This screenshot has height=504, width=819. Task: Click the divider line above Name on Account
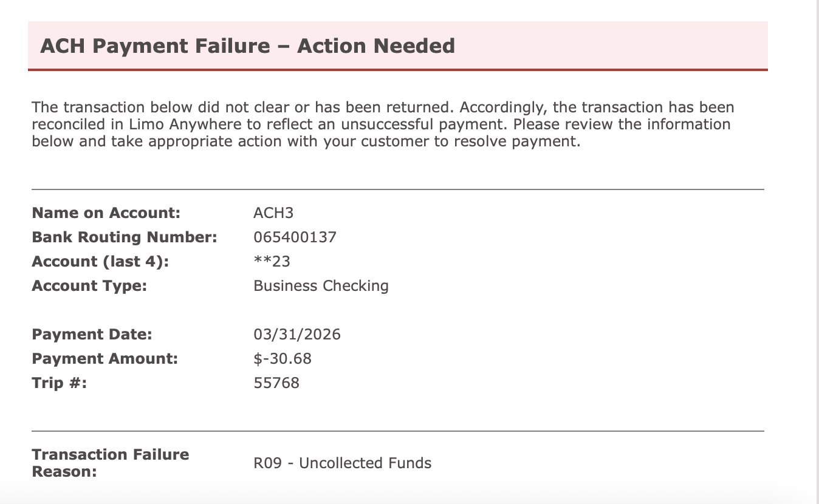[x=397, y=189]
